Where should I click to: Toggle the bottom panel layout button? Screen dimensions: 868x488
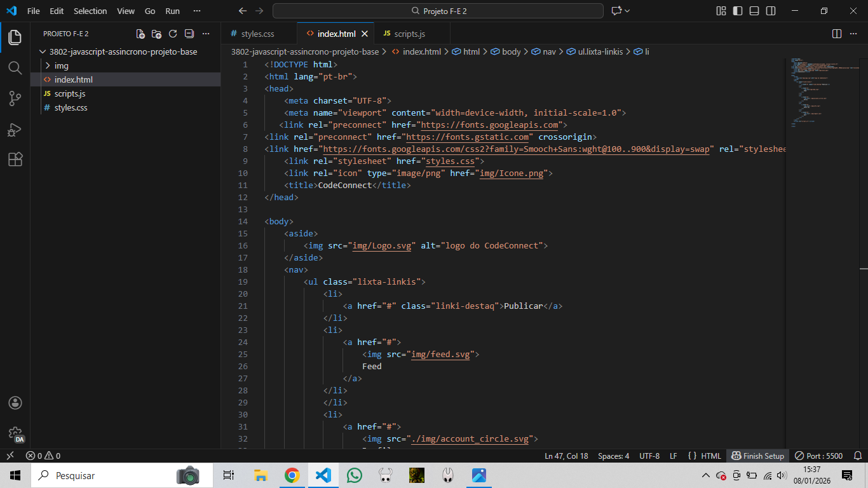(754, 11)
